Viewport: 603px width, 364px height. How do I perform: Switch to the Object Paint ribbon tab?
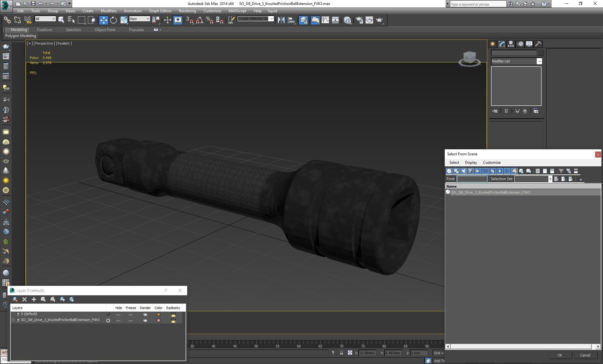(105, 30)
